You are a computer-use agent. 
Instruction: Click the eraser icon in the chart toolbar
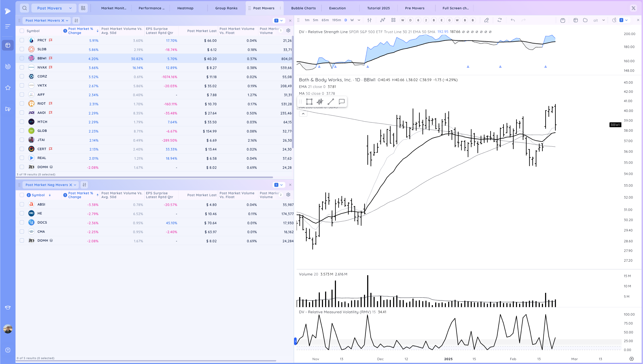[486, 20]
